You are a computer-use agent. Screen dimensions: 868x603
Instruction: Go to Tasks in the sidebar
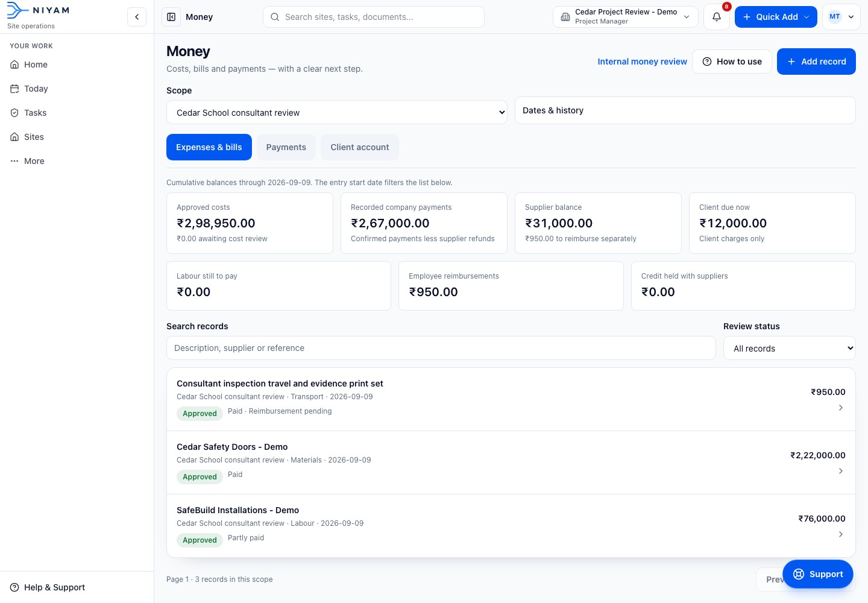[x=77, y=113]
